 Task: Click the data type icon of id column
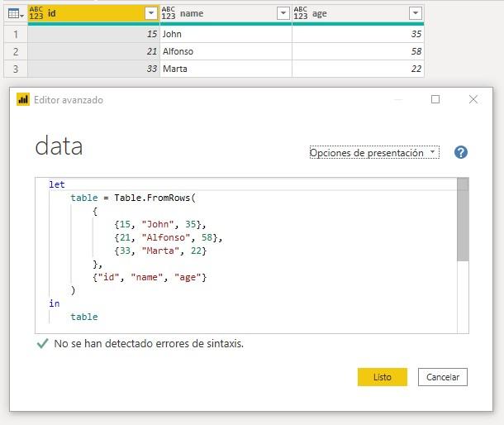pos(36,13)
